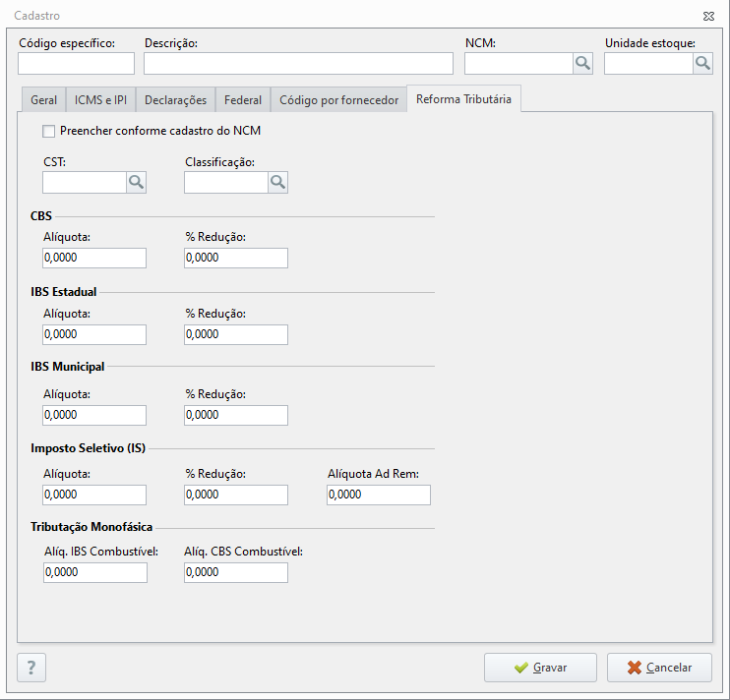Close the Cadastro window

[x=708, y=17]
